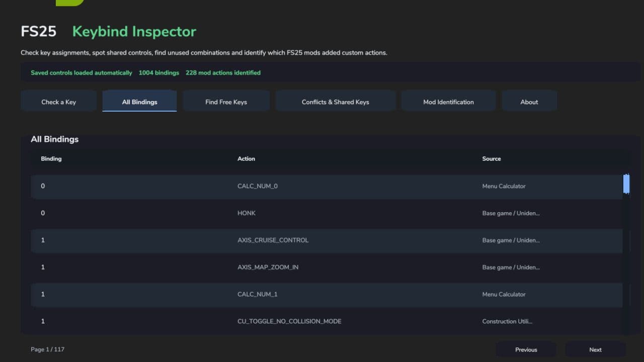This screenshot has width=644, height=362.
Task: Select the AXIS_CRUISE_CONTROL action
Action: pos(273,240)
